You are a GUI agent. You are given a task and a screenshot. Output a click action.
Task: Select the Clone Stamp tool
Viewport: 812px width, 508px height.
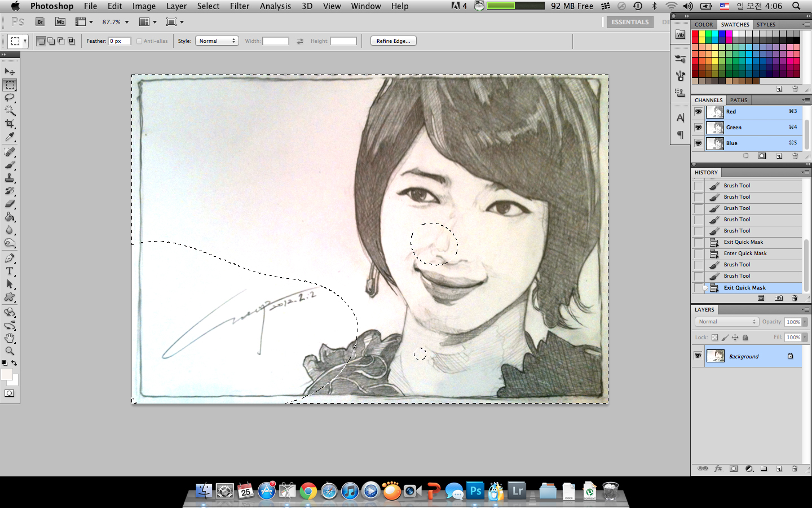10,178
